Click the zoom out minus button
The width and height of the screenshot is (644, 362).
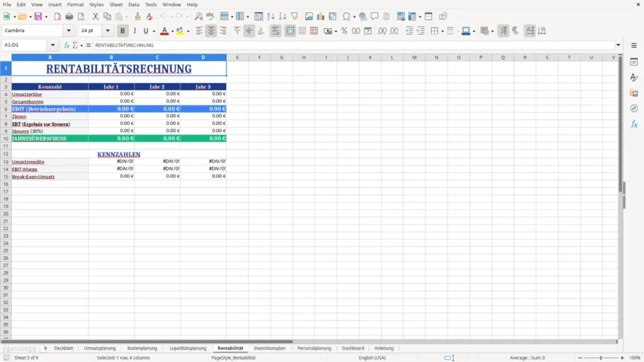(x=580, y=358)
